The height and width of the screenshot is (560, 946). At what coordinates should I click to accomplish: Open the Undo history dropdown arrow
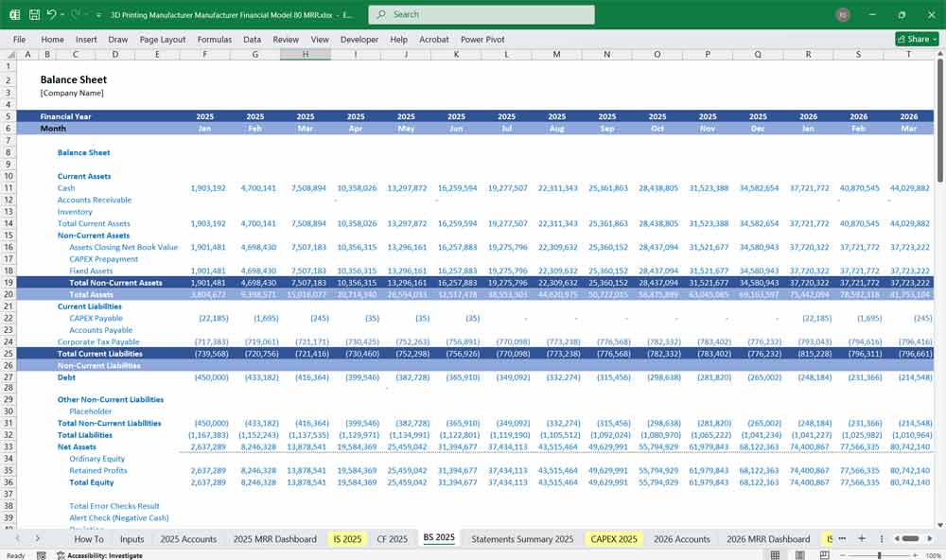click(61, 14)
